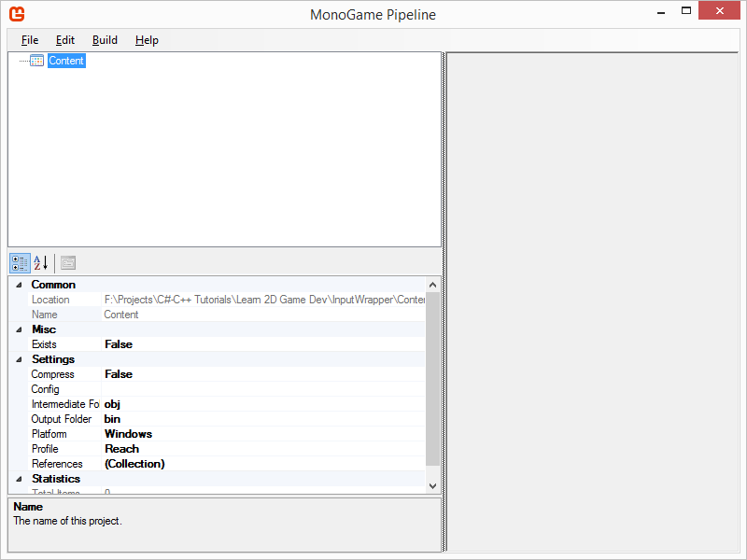The height and width of the screenshot is (560, 747).
Task: Select the Output Folder property label
Action: 61,419
